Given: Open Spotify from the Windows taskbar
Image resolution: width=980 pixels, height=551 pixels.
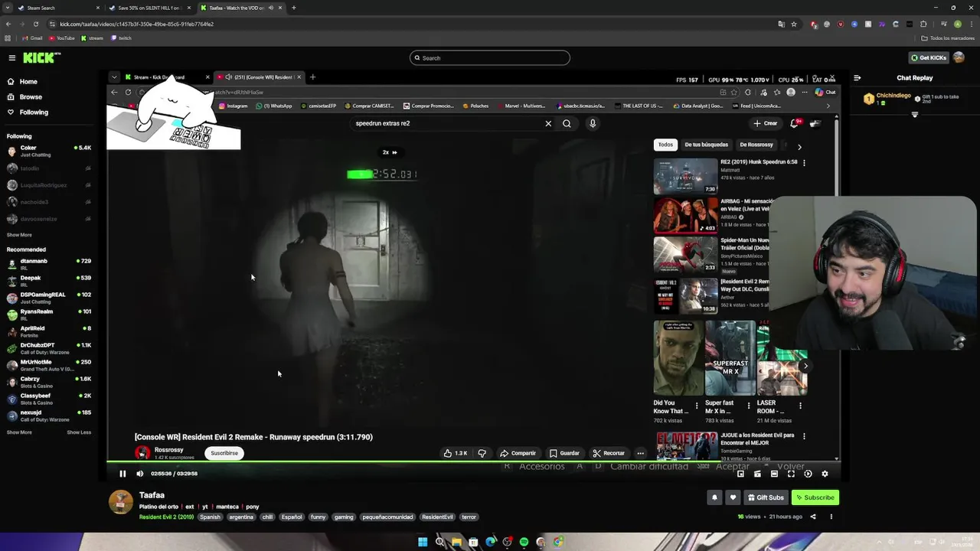Looking at the screenshot, I should coord(524,542).
